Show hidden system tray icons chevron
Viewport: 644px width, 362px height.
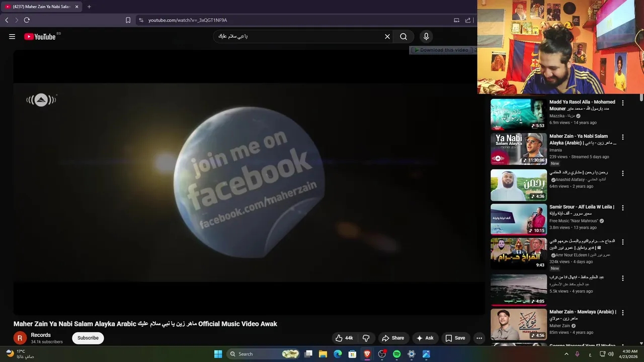[566, 354]
